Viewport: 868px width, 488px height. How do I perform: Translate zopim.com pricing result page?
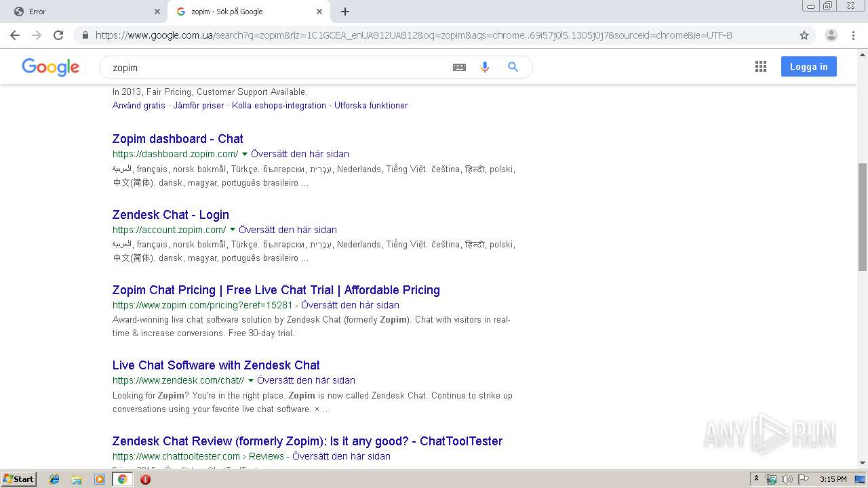pyautogui.click(x=350, y=305)
